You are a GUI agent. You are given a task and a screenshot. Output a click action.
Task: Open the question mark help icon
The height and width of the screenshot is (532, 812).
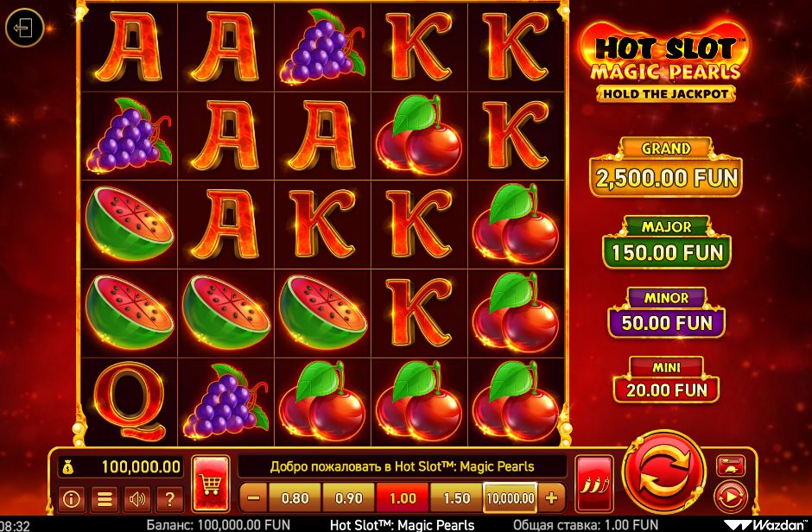click(x=170, y=499)
